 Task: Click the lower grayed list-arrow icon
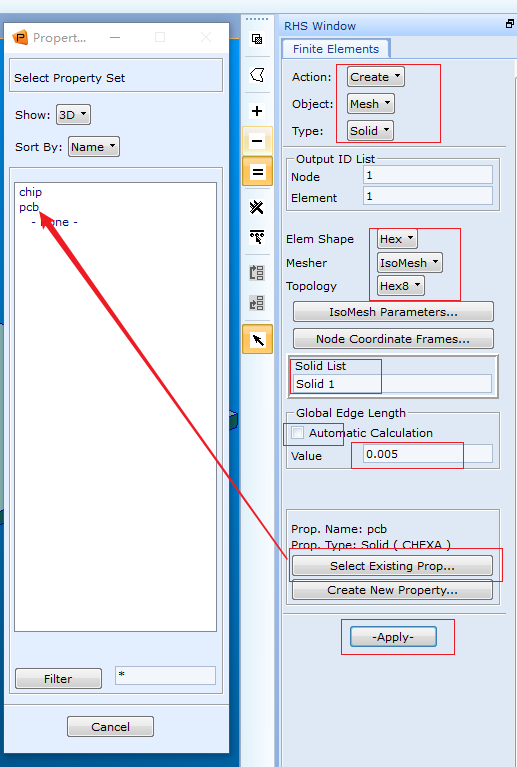point(257,303)
